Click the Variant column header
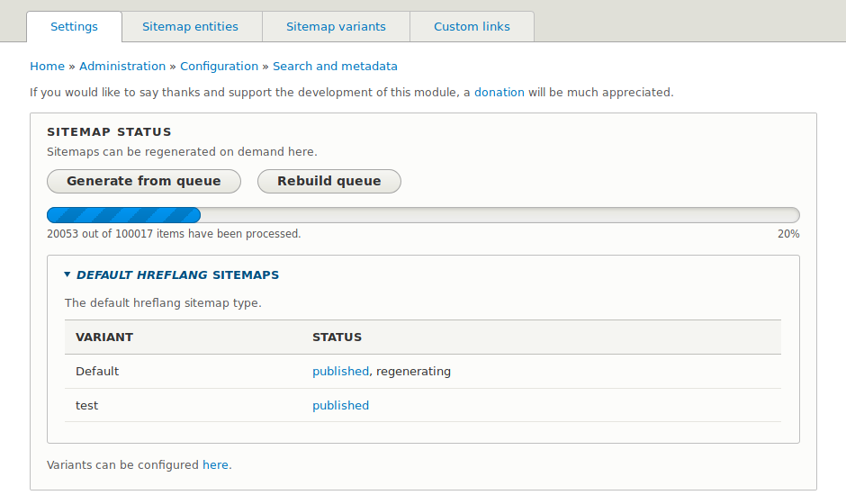 (104, 337)
